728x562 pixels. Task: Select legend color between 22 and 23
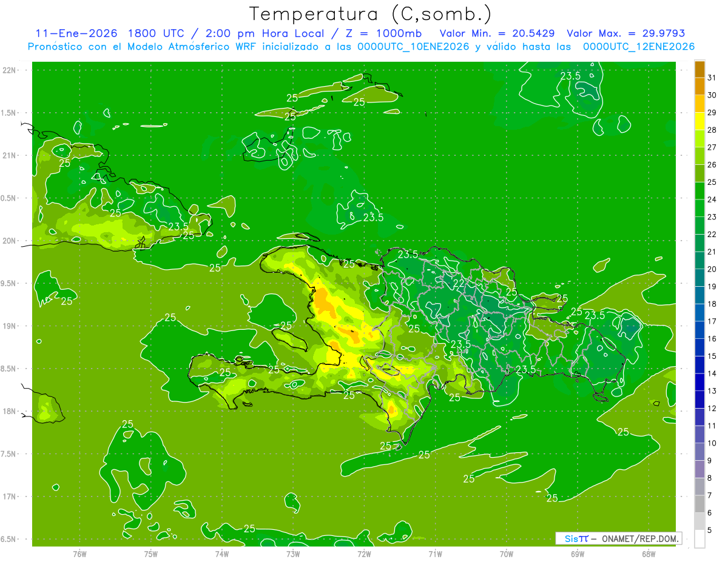click(x=699, y=226)
